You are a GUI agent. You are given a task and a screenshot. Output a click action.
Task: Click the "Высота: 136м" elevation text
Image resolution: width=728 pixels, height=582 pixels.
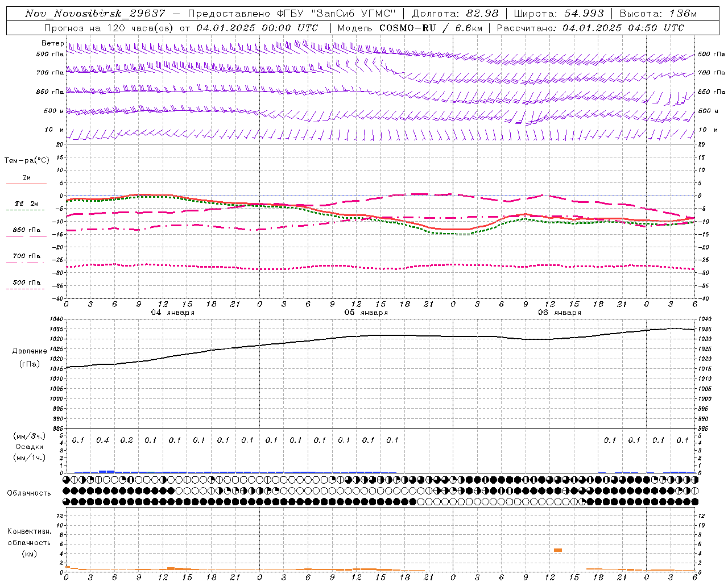coord(658,14)
